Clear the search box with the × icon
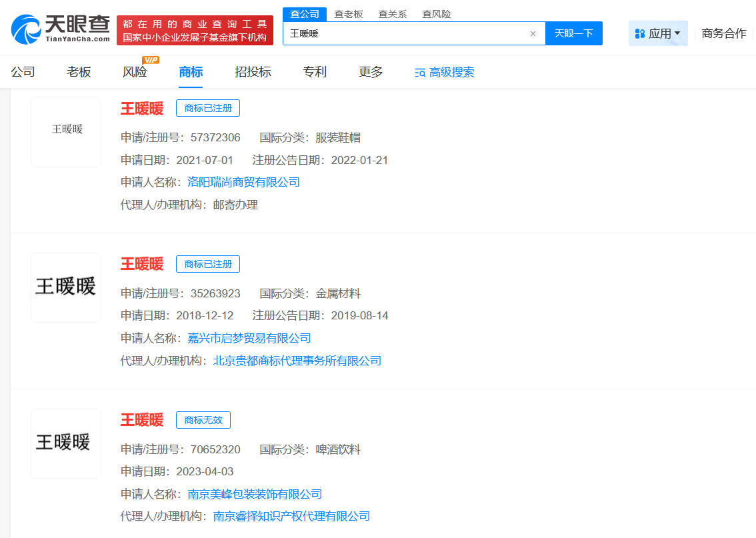The image size is (756, 538). click(x=533, y=33)
